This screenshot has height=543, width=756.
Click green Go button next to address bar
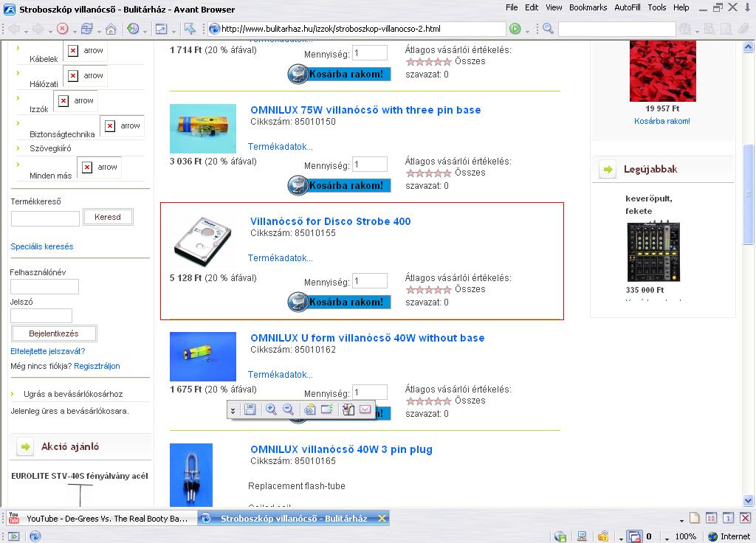[x=515, y=29]
